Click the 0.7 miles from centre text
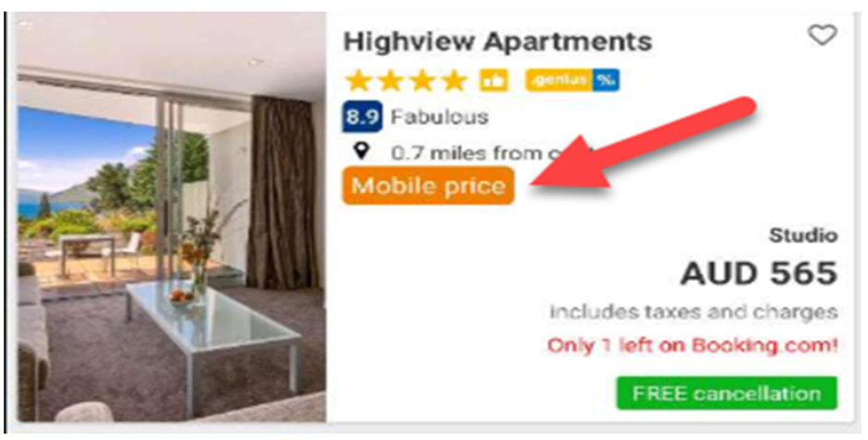868x440 pixels. (490, 153)
